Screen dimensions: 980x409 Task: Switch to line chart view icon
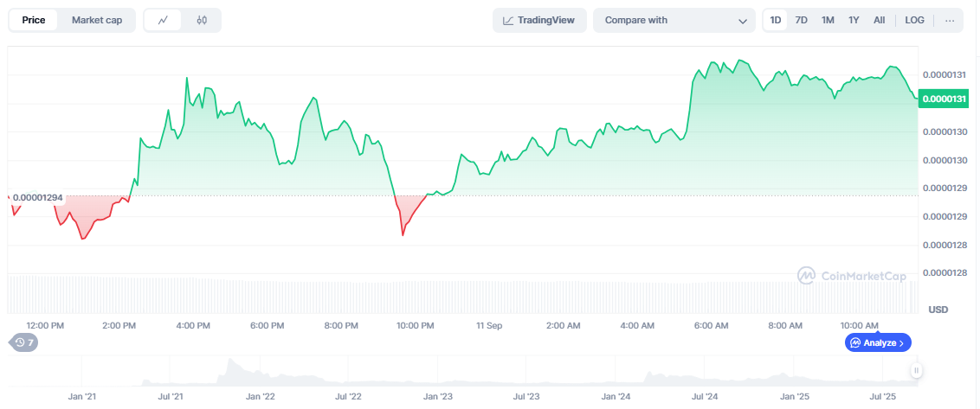pos(163,20)
